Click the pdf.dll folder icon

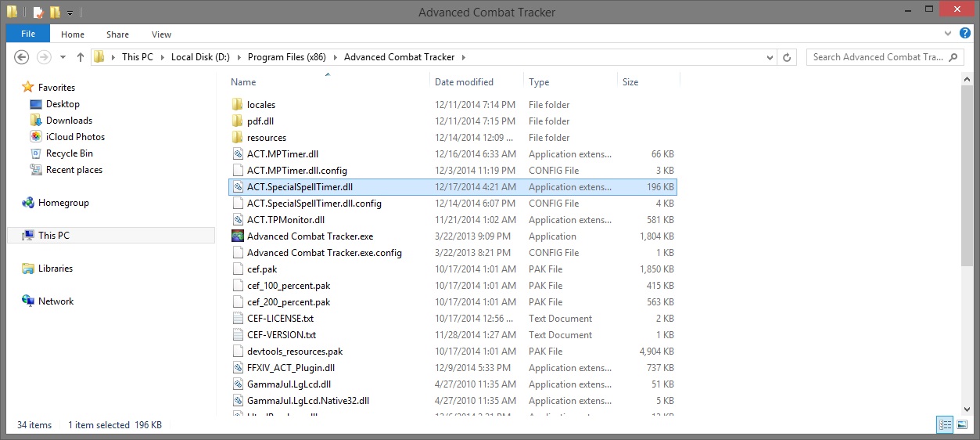(239, 121)
